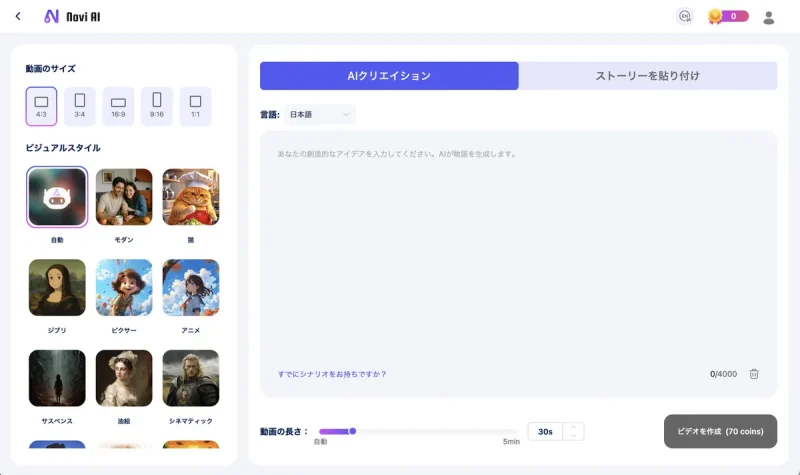
Task: Open the user profile icon
Action: pos(769,17)
